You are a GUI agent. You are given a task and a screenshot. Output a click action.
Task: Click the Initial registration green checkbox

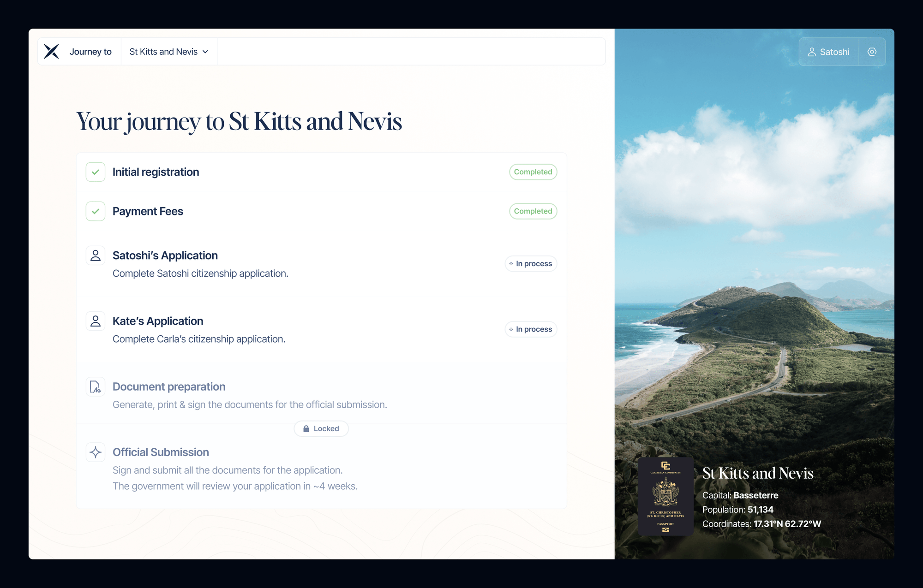[96, 172]
